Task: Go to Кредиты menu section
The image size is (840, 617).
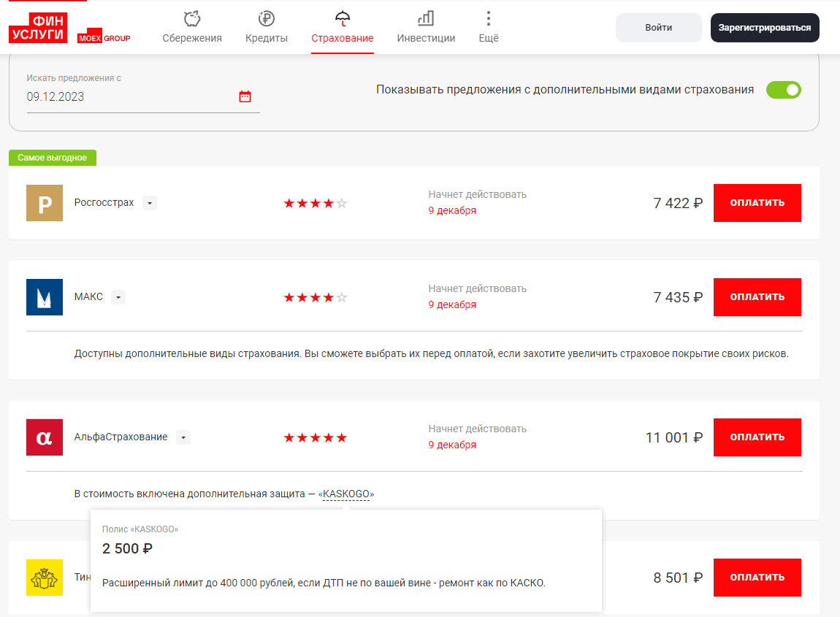Action: [267, 38]
